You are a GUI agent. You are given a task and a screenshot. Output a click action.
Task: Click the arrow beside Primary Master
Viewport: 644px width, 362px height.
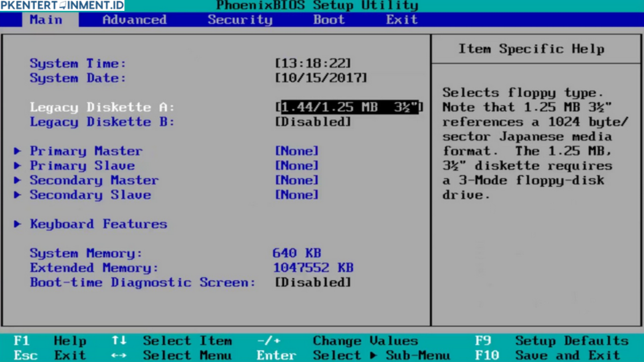[x=17, y=151]
